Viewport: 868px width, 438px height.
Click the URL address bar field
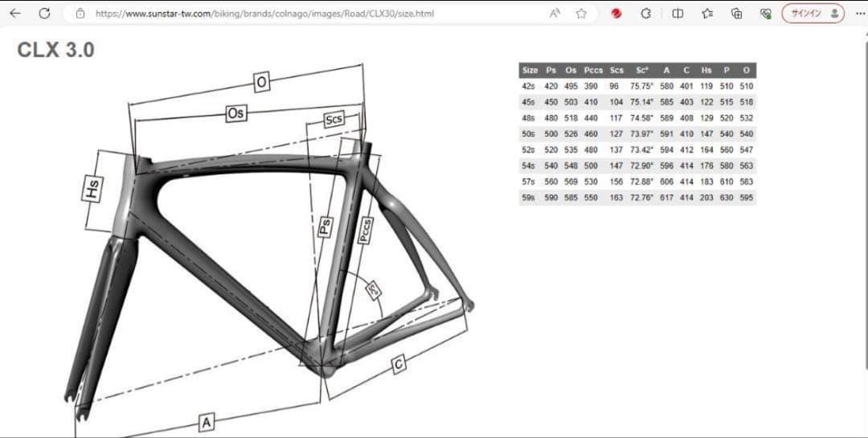point(305,14)
